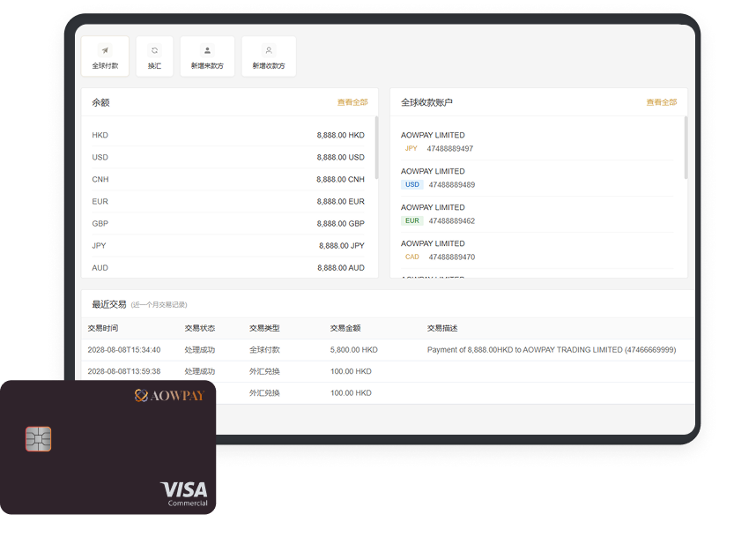Click the CAD currency tag badge
Viewport: 756px width, 544px height.
(412, 257)
